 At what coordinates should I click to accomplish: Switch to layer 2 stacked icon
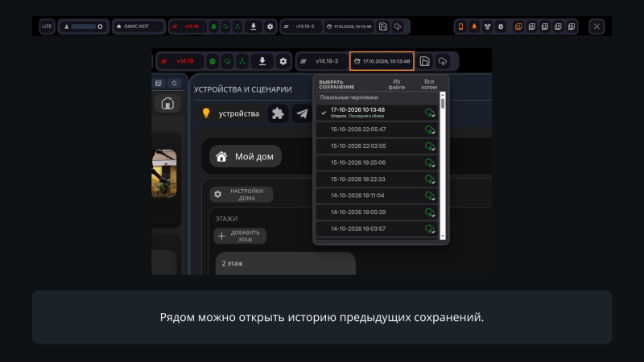[532, 27]
